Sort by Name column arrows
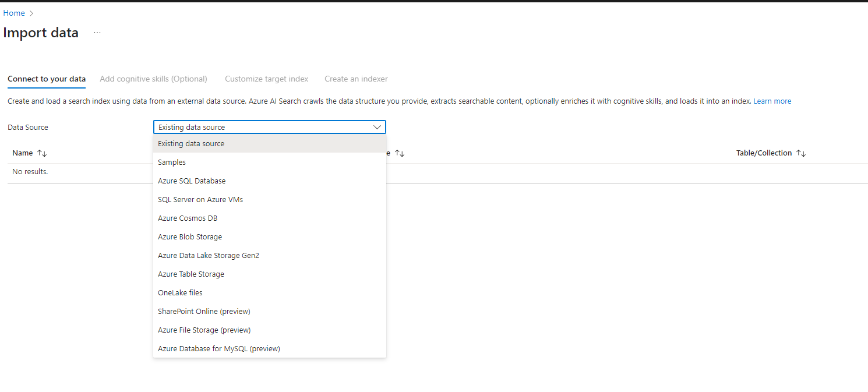Image resolution: width=868 pixels, height=392 pixels. coord(42,153)
